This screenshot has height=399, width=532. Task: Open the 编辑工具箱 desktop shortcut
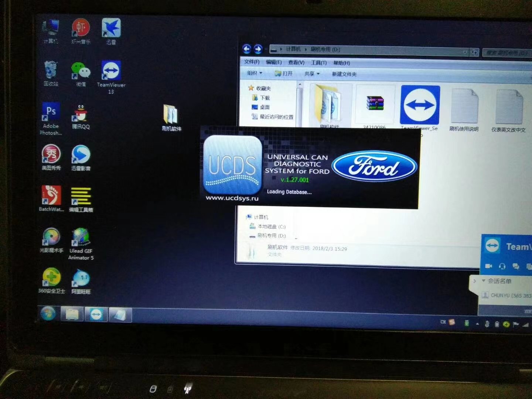[x=81, y=199]
